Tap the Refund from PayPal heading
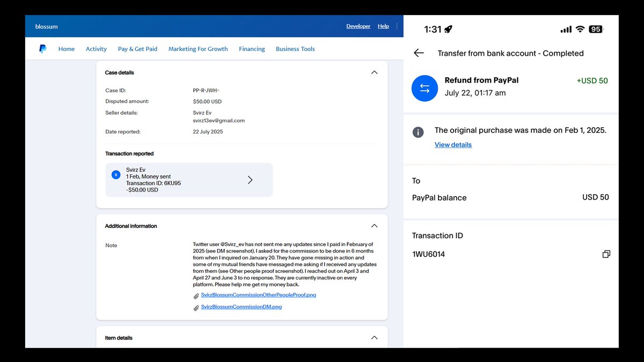This screenshot has width=644, height=362. coord(482,80)
